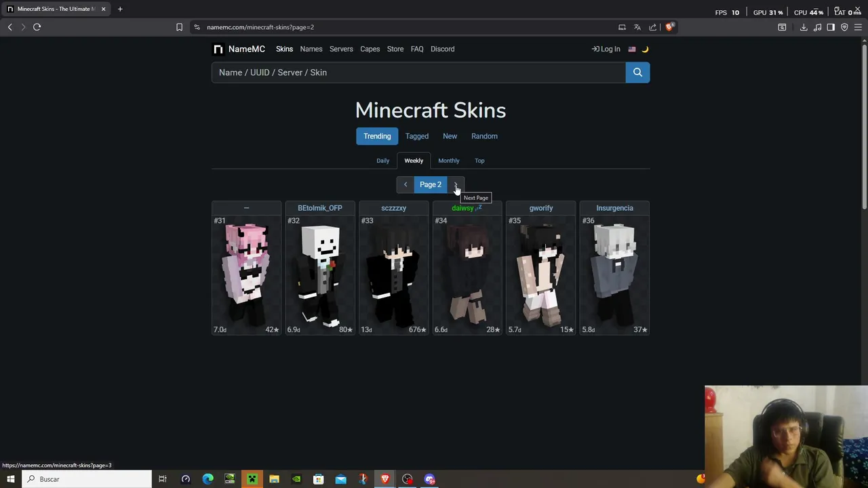
Task: Open skin #31 with pink hair
Action: pos(247,274)
